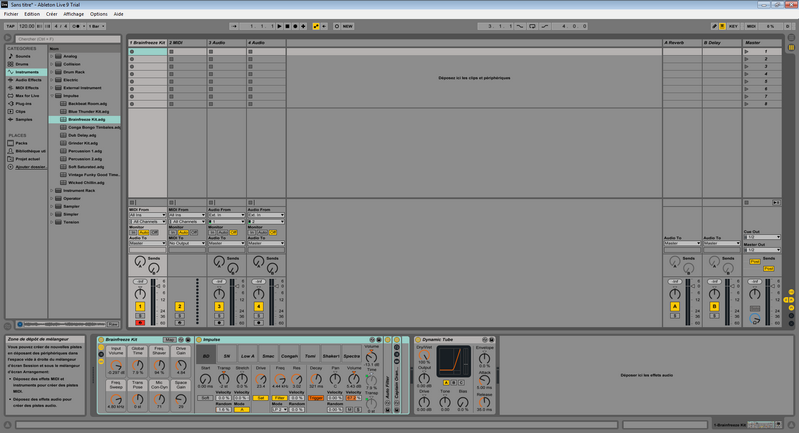Click the TAP tempo button
The height and width of the screenshot is (433, 799).
pos(10,26)
